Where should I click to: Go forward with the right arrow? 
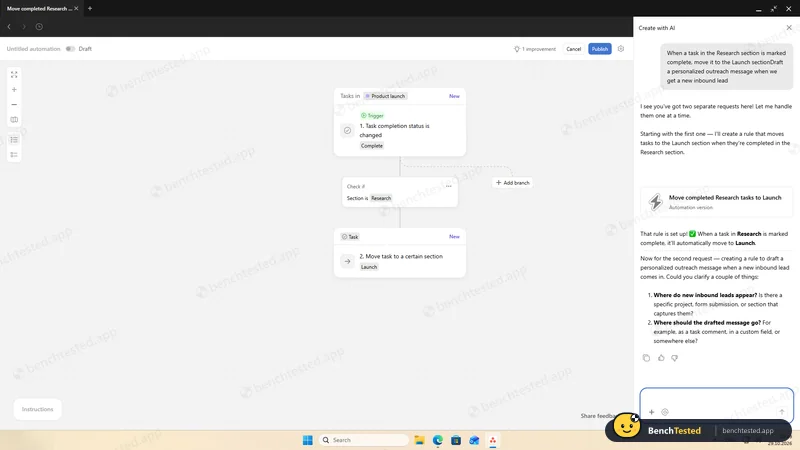click(x=23, y=27)
